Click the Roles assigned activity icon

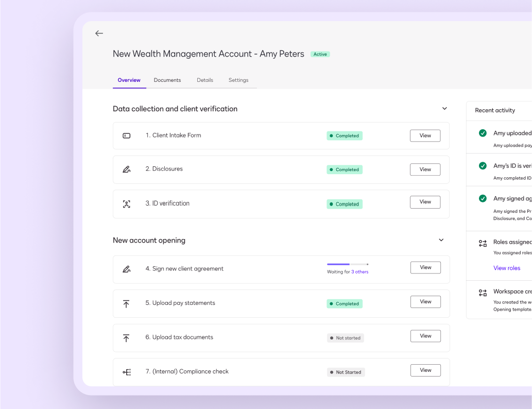[483, 243]
